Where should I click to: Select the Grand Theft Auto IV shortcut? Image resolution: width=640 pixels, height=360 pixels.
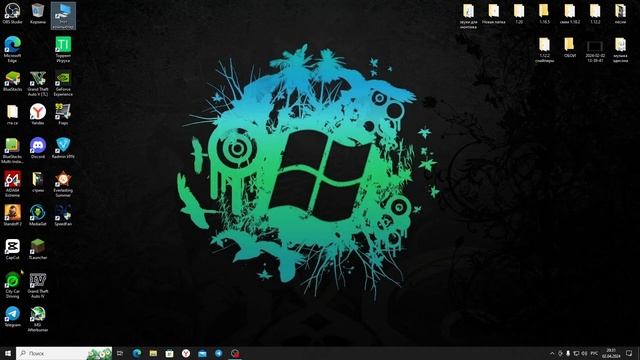38,285
